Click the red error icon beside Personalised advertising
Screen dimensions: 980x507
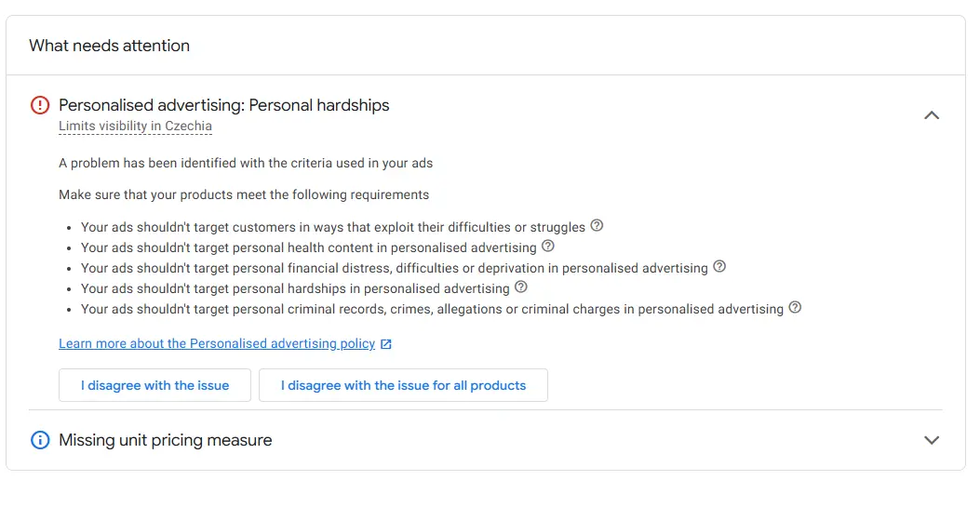[x=40, y=105]
